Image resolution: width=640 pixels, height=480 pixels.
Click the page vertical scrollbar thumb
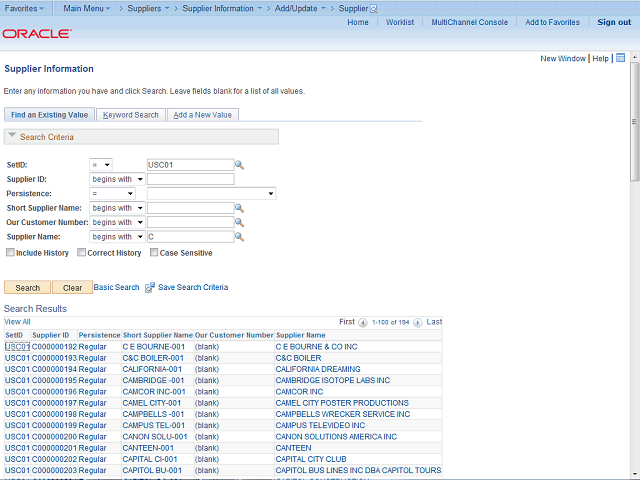tap(634, 122)
